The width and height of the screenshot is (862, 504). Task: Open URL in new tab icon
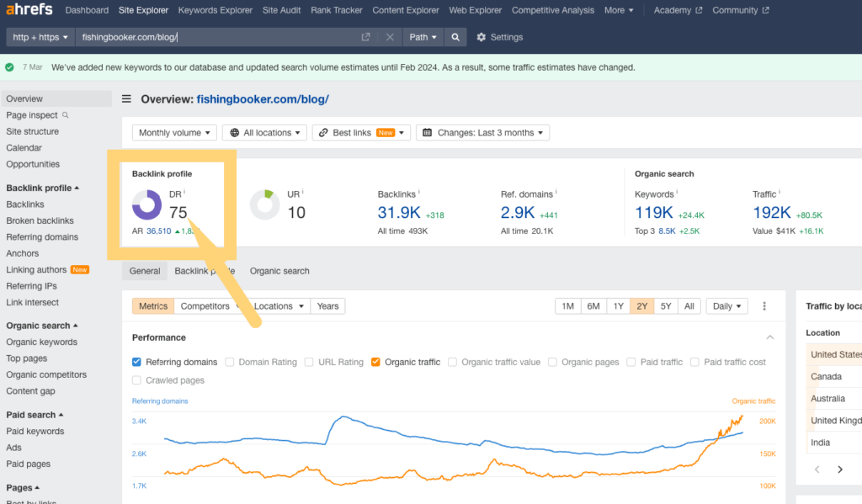(365, 37)
